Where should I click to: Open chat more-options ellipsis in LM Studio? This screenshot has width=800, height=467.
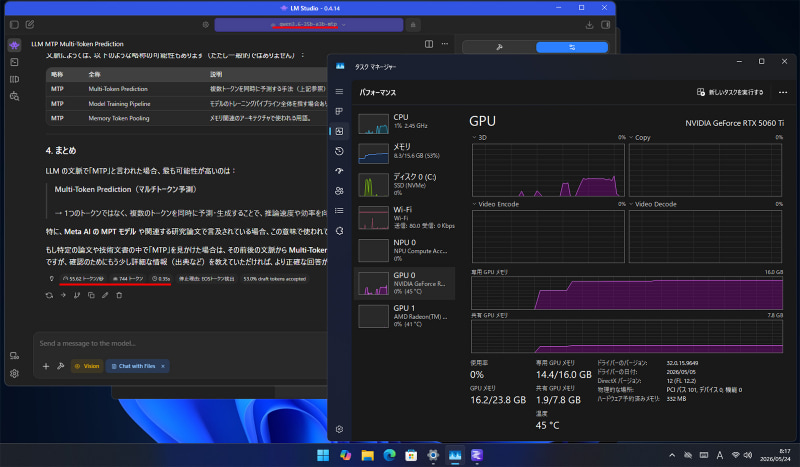445,44
